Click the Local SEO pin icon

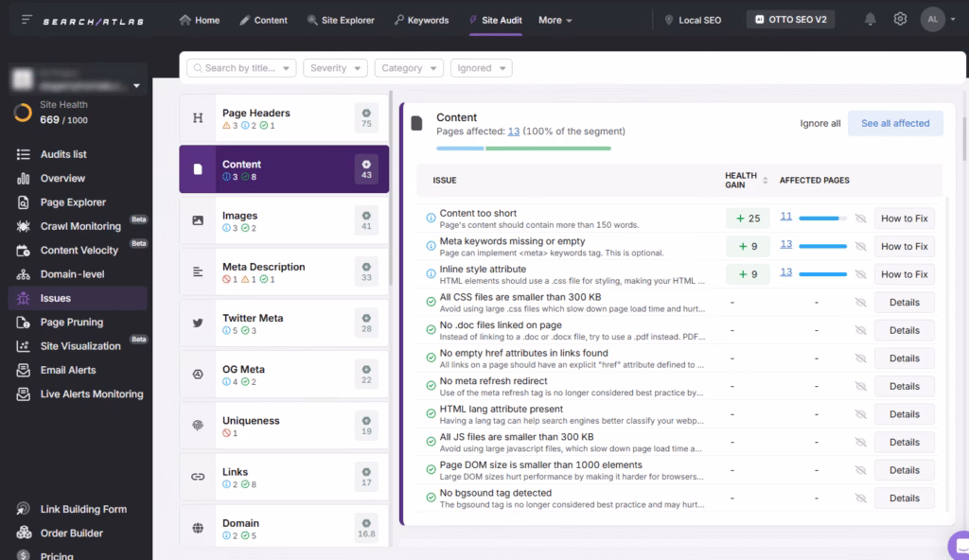668,18
